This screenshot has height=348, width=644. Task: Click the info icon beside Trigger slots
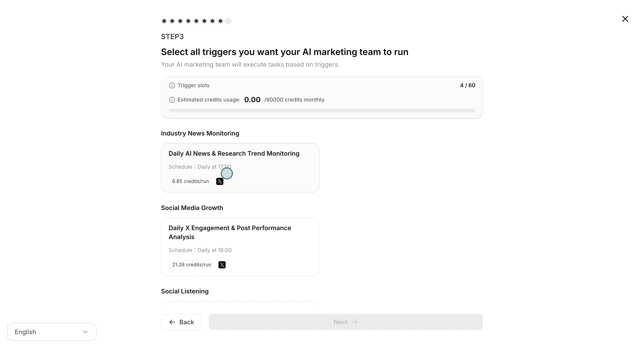(172, 85)
